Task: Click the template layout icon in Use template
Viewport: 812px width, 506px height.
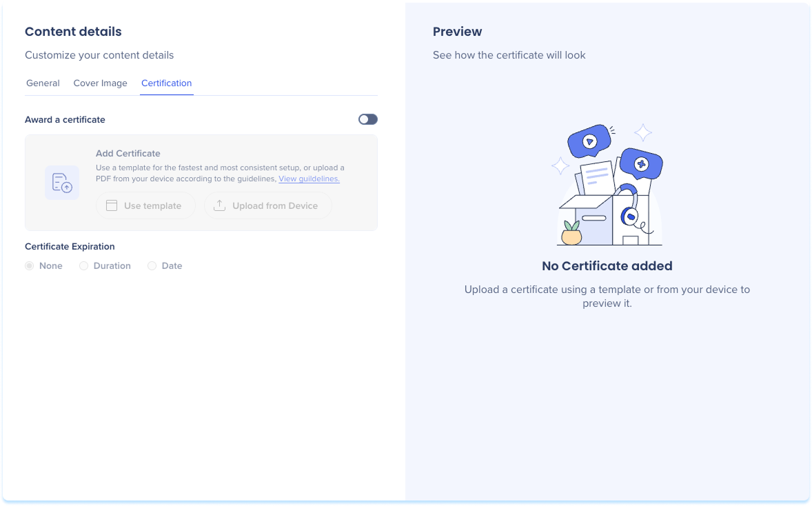Action: click(112, 205)
